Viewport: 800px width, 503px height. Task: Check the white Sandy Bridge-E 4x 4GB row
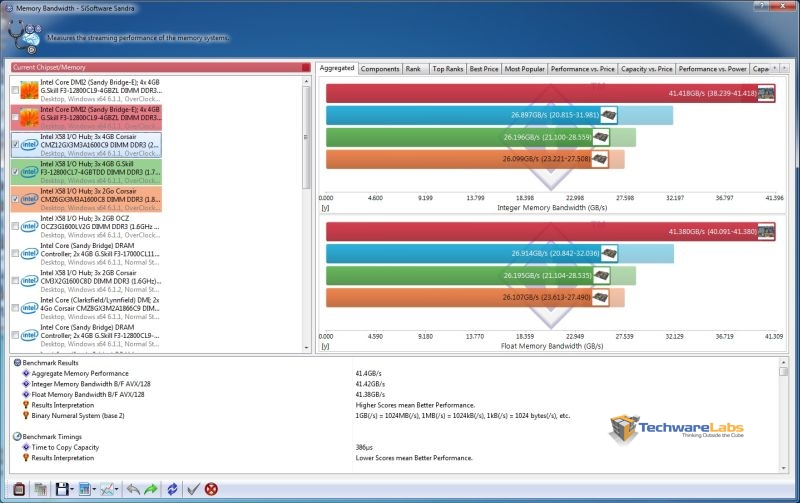(x=15, y=90)
